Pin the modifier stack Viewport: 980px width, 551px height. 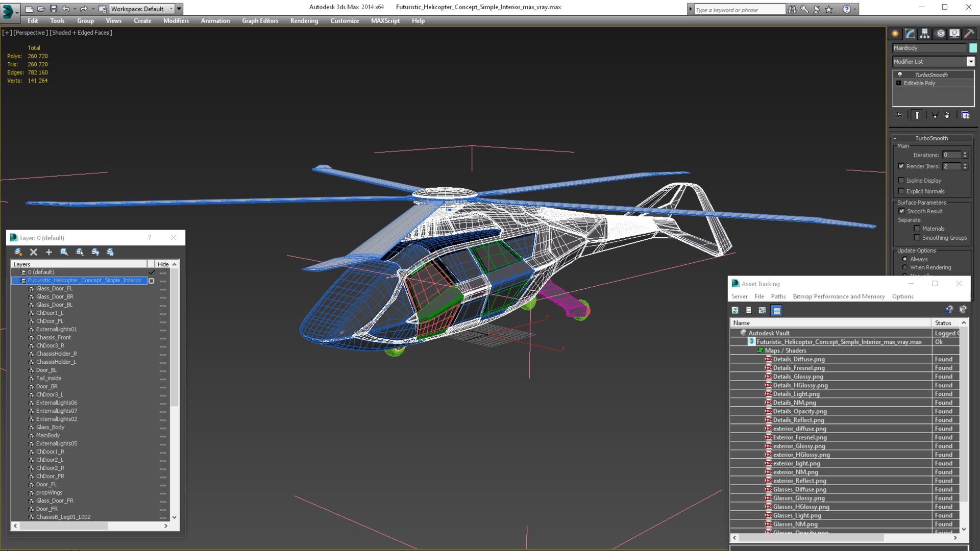[899, 115]
